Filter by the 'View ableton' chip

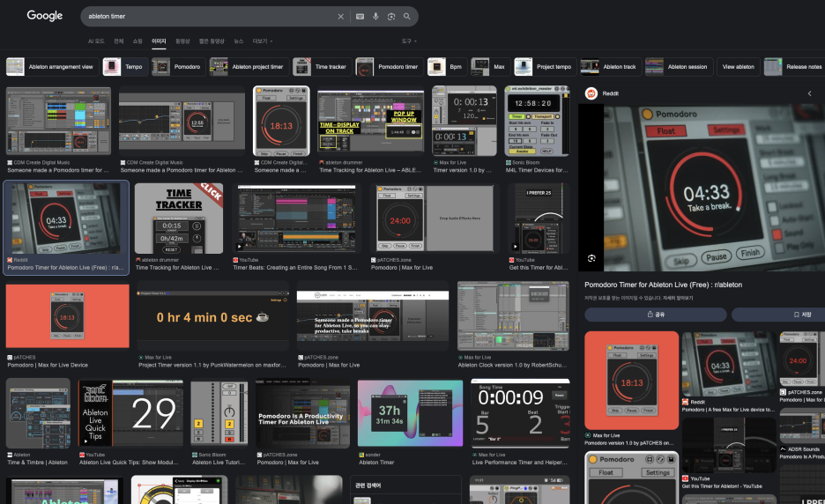pos(739,67)
